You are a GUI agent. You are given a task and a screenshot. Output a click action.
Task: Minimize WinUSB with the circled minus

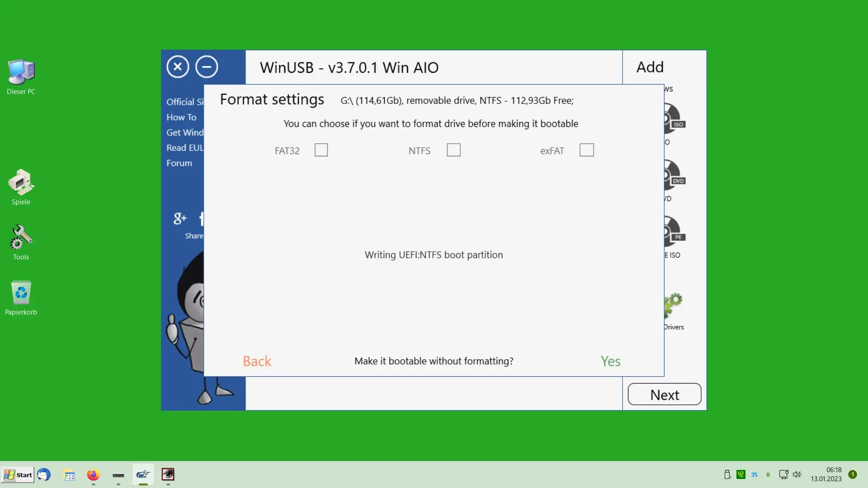207,67
